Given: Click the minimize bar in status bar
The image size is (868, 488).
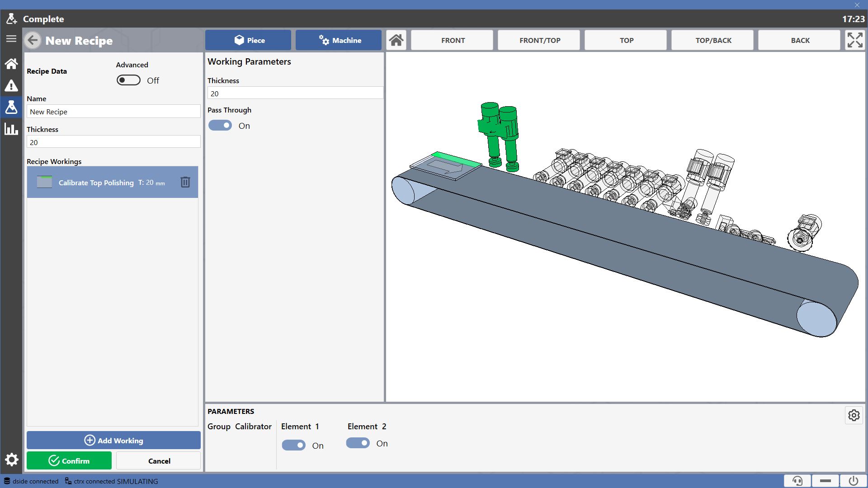Looking at the screenshot, I should 826,481.
